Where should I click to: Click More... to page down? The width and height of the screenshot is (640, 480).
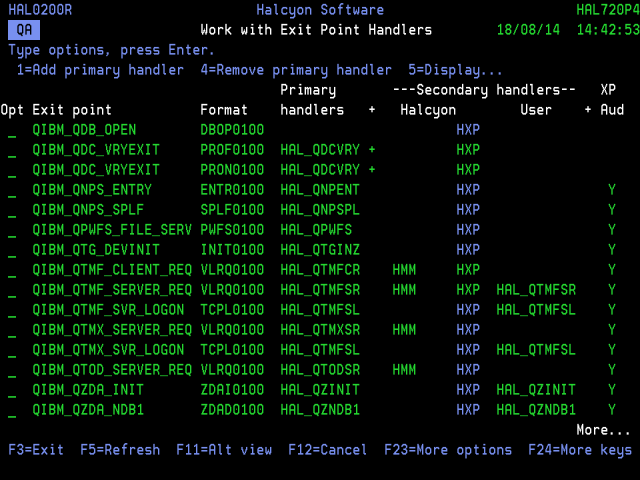[x=603, y=430]
